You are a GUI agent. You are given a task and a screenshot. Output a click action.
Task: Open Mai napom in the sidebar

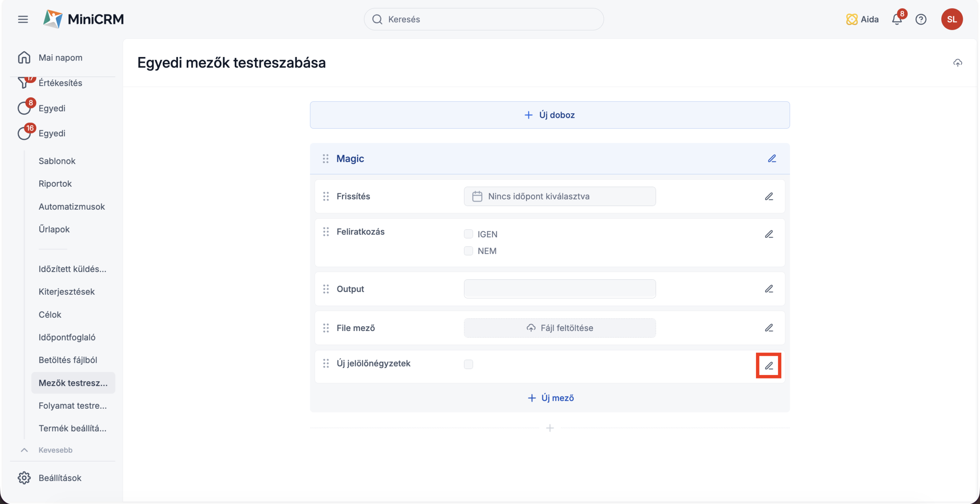tap(60, 57)
